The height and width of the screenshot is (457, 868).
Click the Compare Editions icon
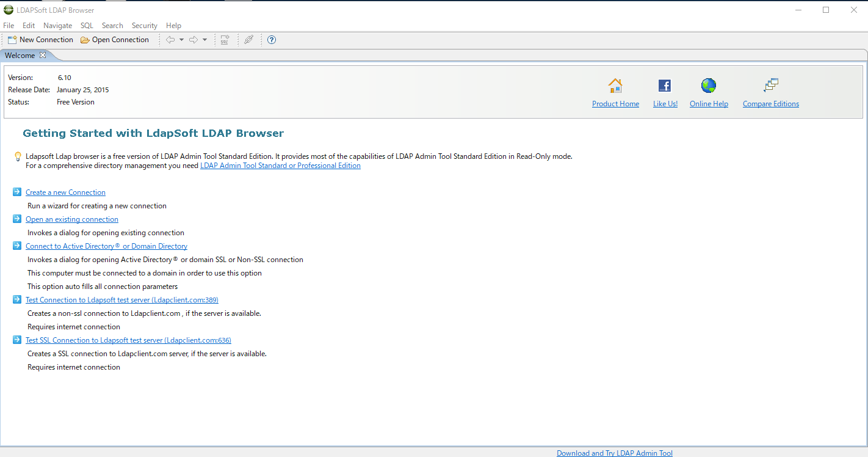click(x=771, y=86)
